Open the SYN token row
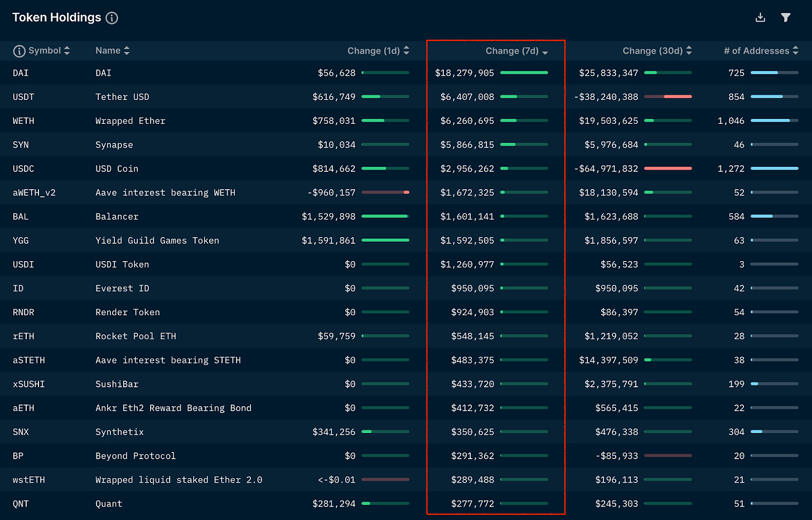 click(x=21, y=145)
